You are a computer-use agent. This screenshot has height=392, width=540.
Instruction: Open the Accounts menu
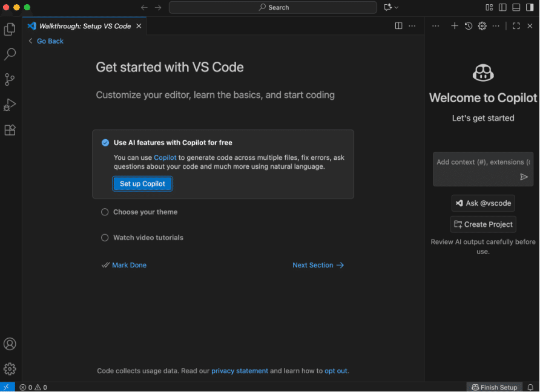(x=10, y=344)
